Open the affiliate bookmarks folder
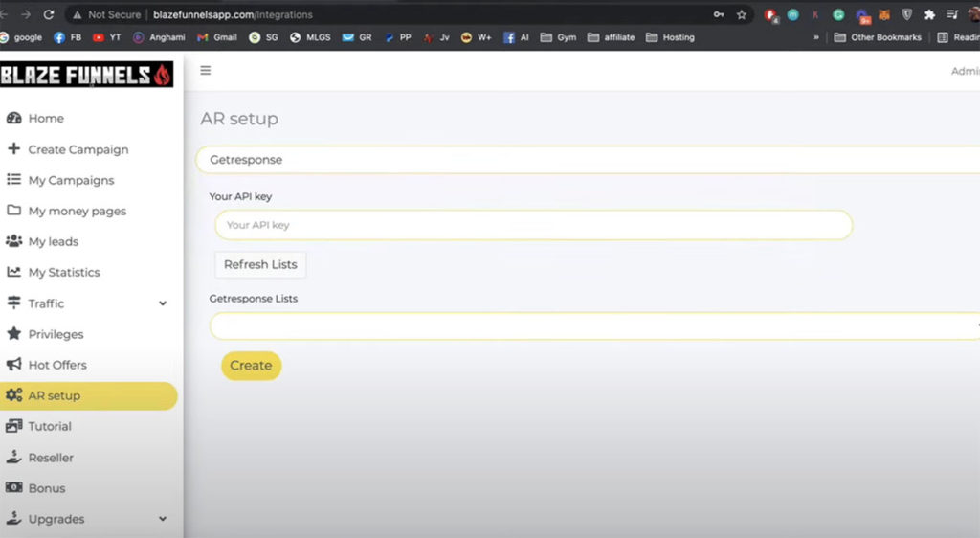Image resolution: width=980 pixels, height=538 pixels. (x=611, y=37)
